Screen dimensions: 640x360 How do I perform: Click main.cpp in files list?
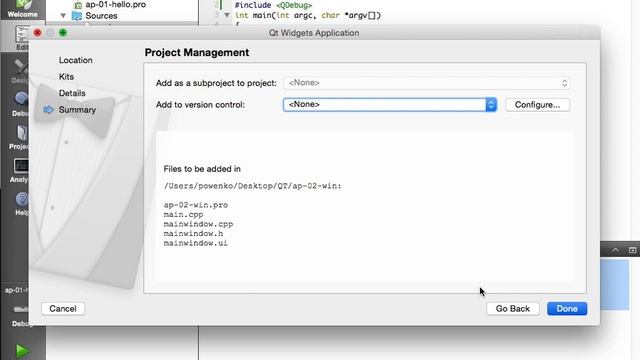(183, 214)
